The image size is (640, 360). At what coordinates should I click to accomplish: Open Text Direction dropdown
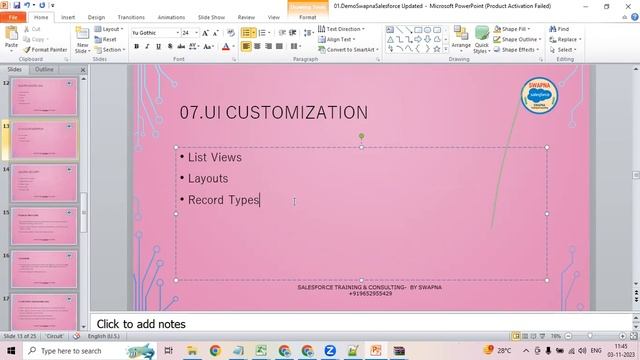[x=341, y=29]
